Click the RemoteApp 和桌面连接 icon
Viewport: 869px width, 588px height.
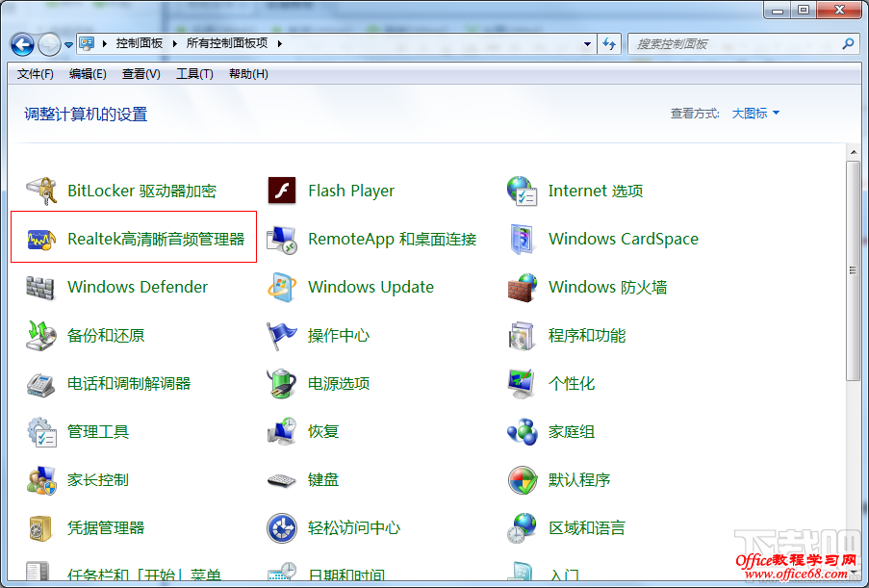(x=282, y=240)
